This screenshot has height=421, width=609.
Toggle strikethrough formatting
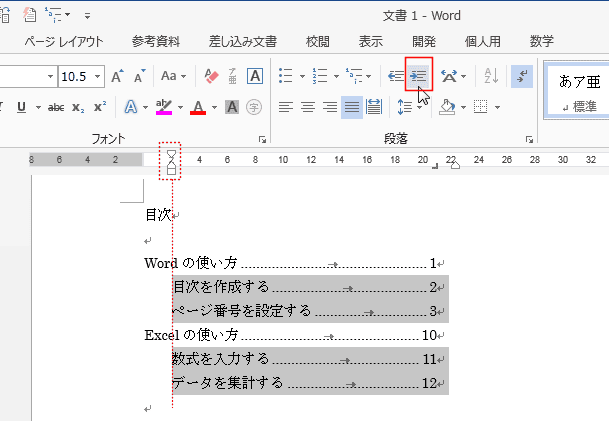pyautogui.click(x=56, y=107)
